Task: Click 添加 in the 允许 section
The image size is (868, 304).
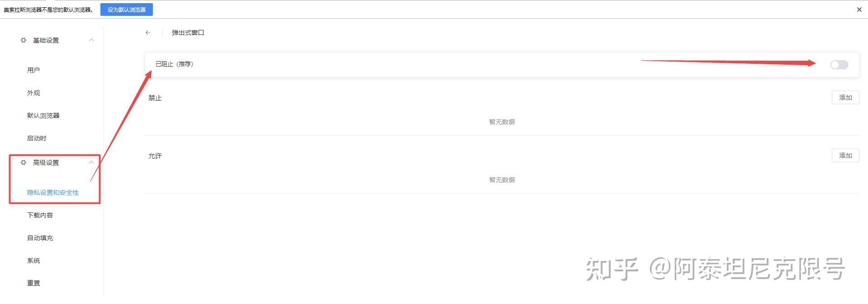Action: tap(845, 155)
